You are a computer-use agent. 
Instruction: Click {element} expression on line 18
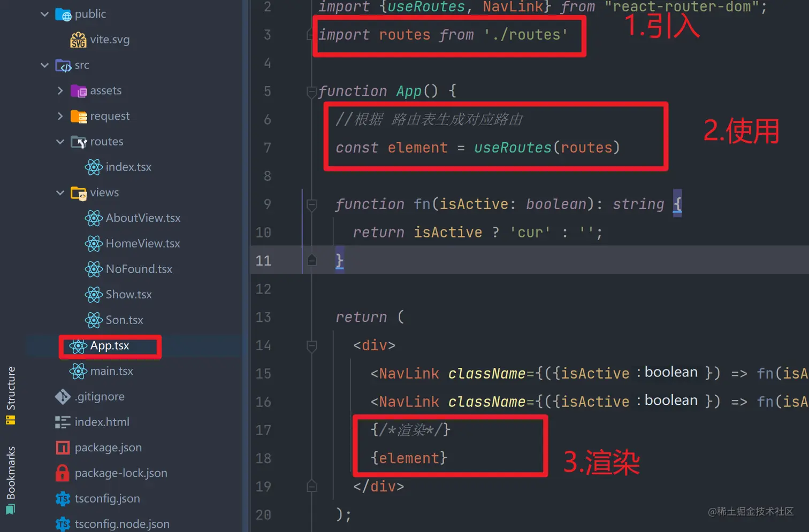click(409, 458)
